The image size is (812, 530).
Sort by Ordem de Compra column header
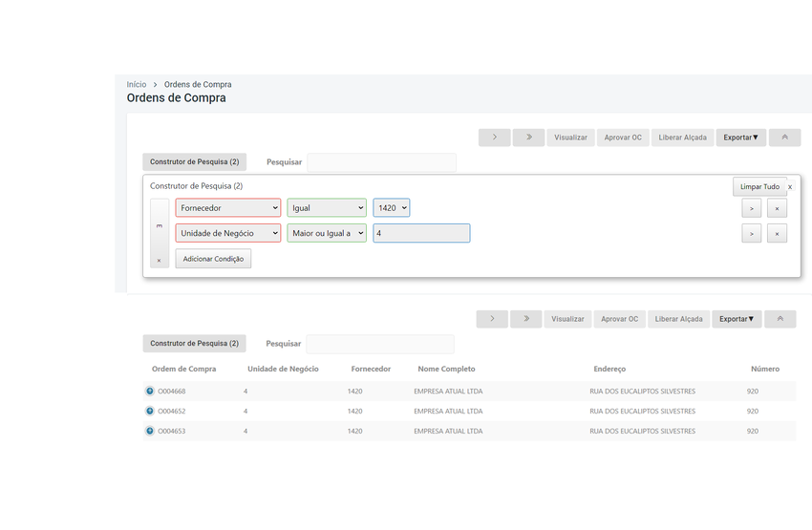(183, 369)
